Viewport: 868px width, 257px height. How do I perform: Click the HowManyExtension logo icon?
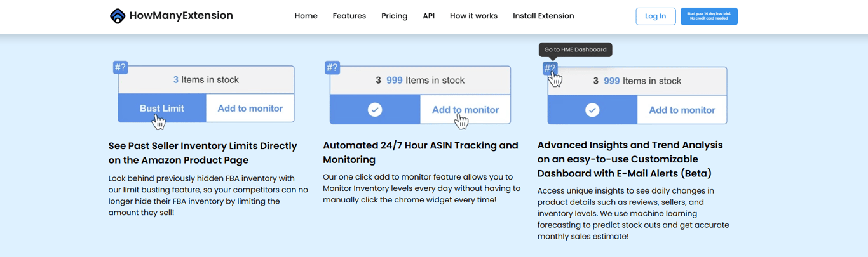click(x=118, y=16)
